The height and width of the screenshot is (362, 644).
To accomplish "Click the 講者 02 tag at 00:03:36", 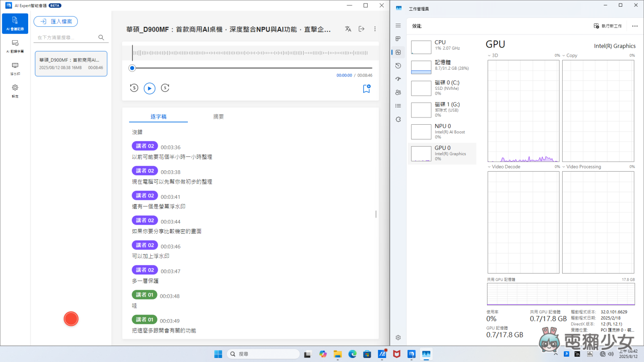I will pyautogui.click(x=145, y=146).
